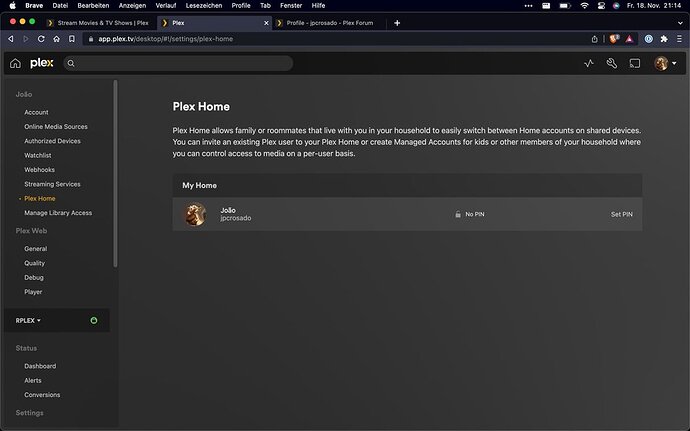Expand the tab list chevron
The height and width of the screenshot is (431, 690).
click(x=680, y=23)
